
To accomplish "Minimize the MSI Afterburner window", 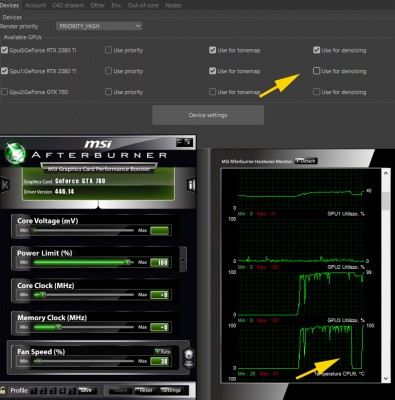I will coord(180,142).
